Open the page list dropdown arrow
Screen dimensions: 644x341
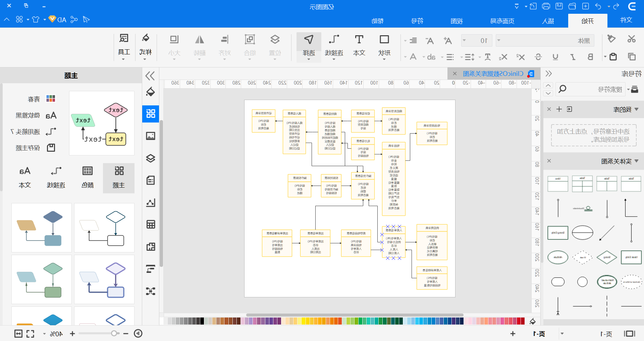[562, 334]
